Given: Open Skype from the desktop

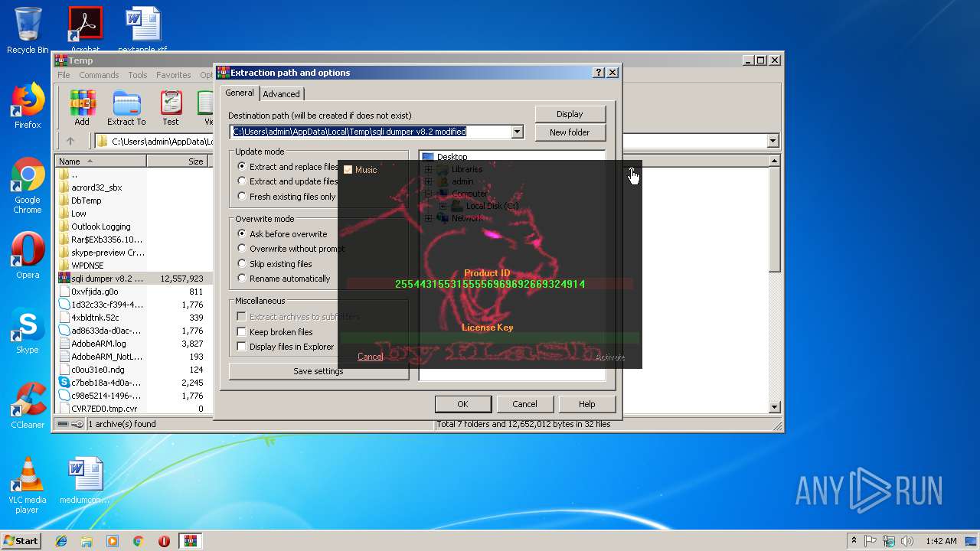Looking at the screenshot, I should [28, 331].
